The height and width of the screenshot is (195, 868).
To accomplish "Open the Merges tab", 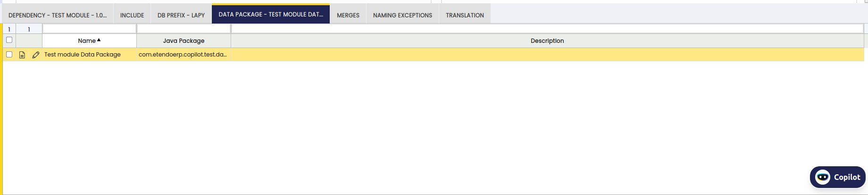I will point(348,15).
